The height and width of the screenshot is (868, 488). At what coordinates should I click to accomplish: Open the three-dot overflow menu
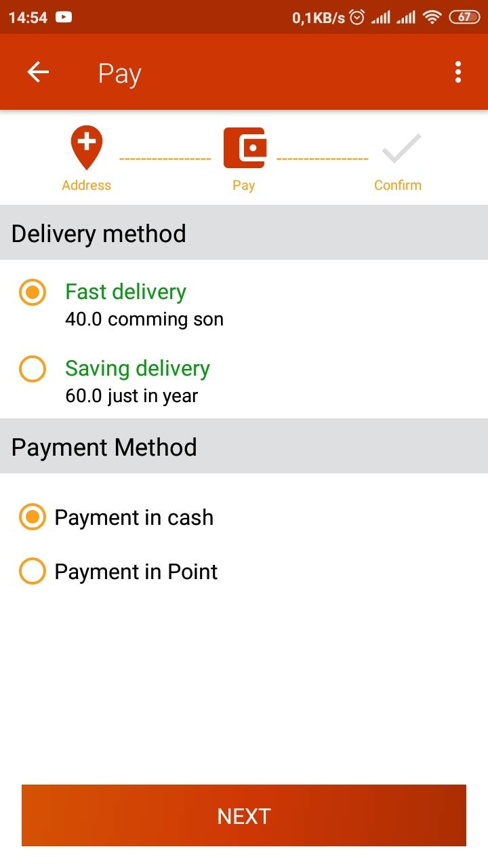[458, 72]
